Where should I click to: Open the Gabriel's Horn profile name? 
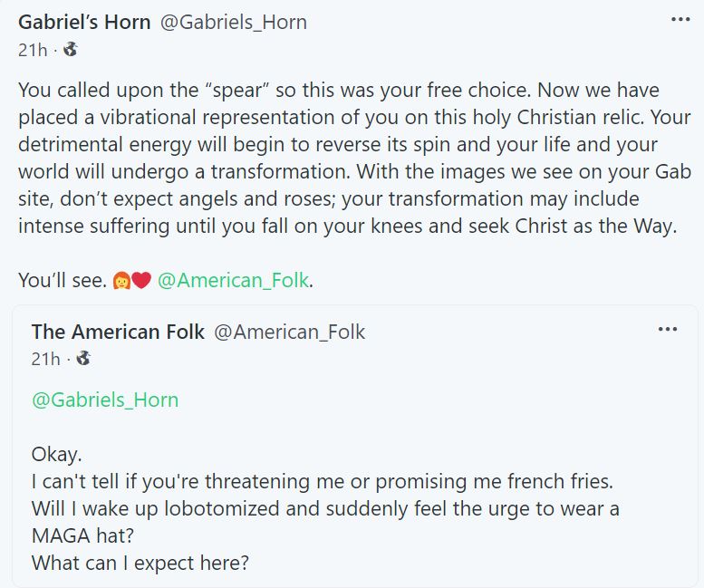point(84,22)
